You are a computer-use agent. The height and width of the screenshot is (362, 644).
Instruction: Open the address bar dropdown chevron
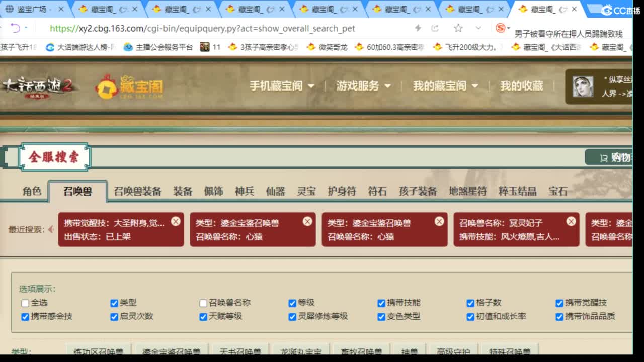point(478,28)
